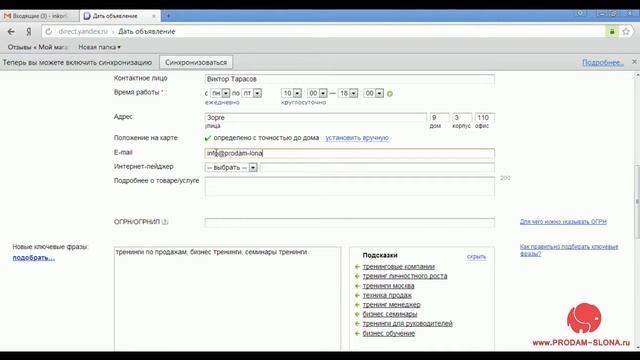Click the green secure lock icon
Viewport: 640px width, 360px height.
pos(611,31)
